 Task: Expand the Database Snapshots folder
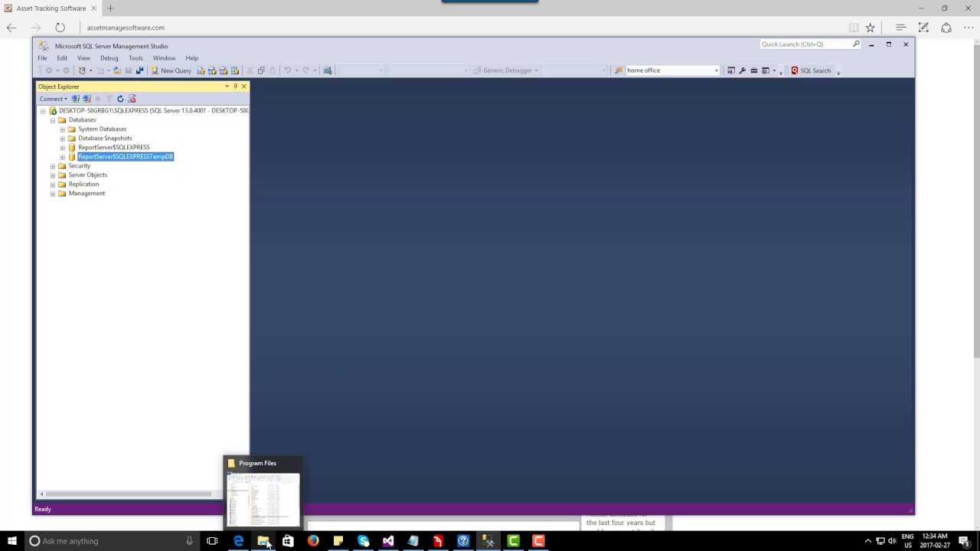(x=63, y=139)
